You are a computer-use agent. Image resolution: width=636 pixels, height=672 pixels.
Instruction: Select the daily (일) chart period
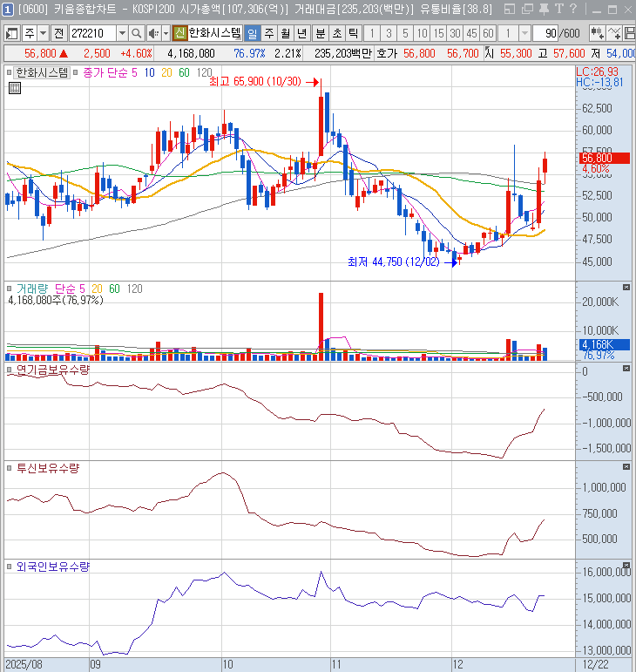[252, 33]
